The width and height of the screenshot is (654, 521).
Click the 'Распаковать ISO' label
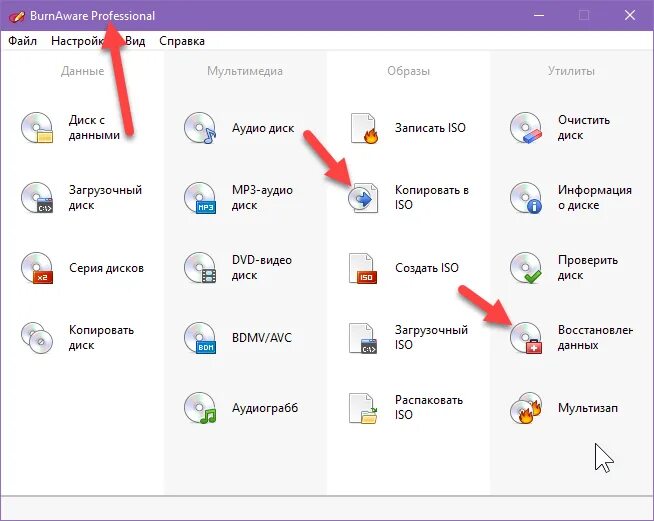click(x=429, y=408)
